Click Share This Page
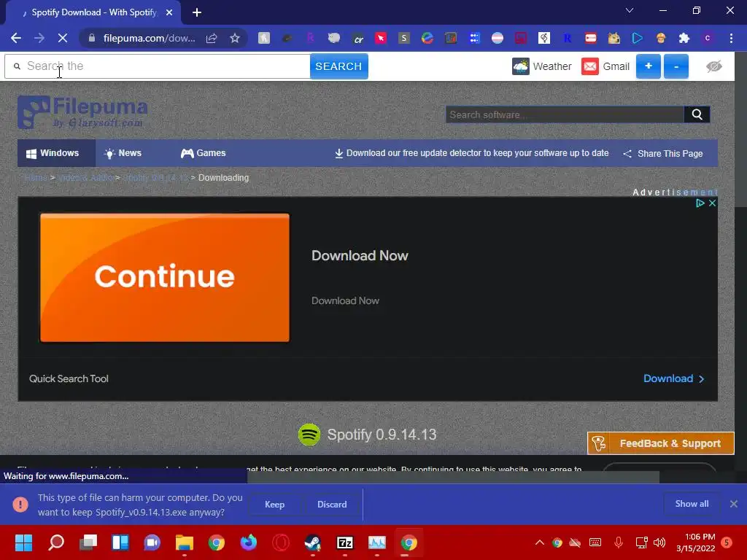Viewport: 747px width, 560px height. click(x=663, y=153)
